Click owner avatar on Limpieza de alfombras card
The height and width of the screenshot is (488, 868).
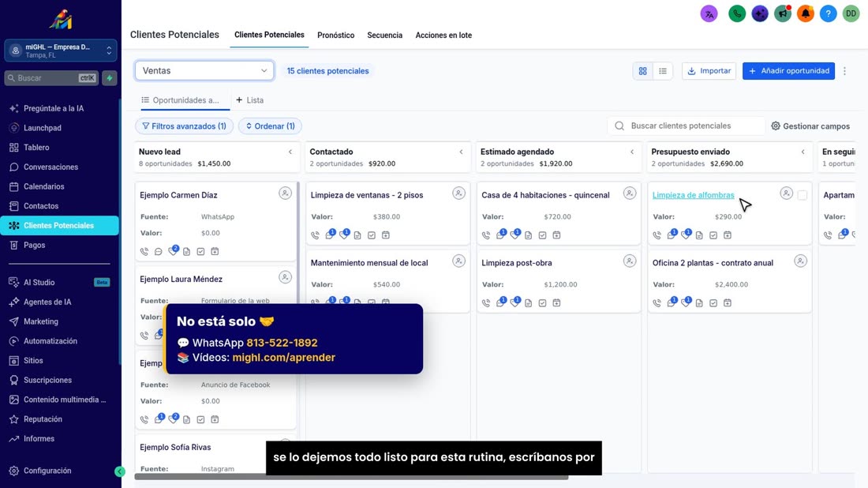[x=786, y=193]
